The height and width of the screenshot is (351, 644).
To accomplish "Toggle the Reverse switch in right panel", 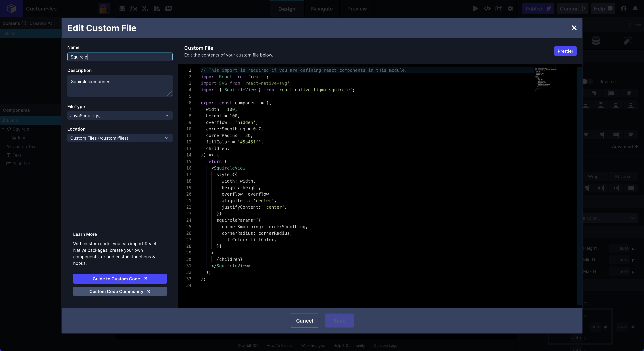I will click(587, 82).
